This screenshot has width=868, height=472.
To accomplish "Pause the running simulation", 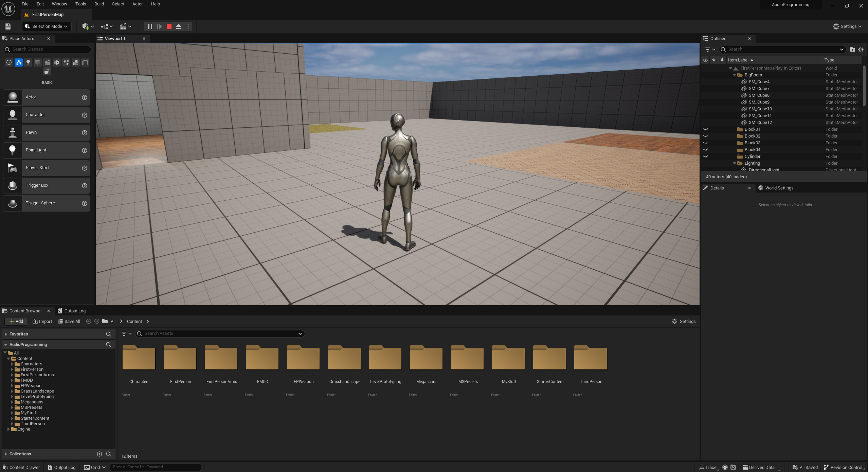I will (x=150, y=26).
